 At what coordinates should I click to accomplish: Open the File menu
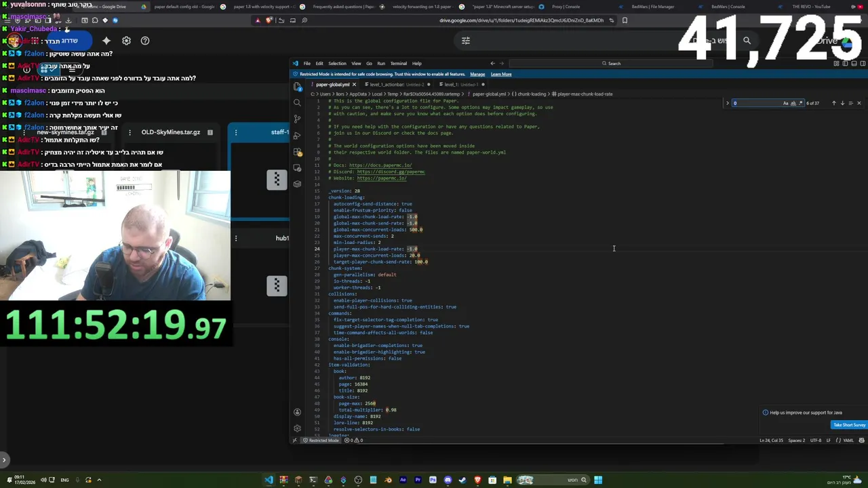pyautogui.click(x=307, y=64)
